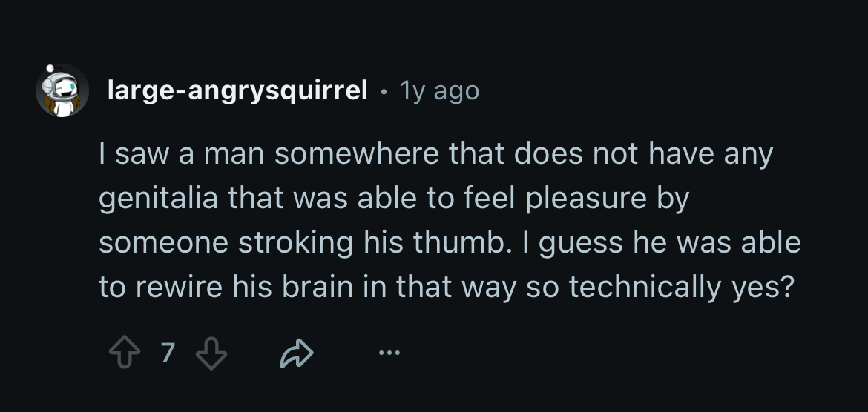This screenshot has width=868, height=412.
Task: Select the username large-angrysquirrel
Action: coord(237,90)
